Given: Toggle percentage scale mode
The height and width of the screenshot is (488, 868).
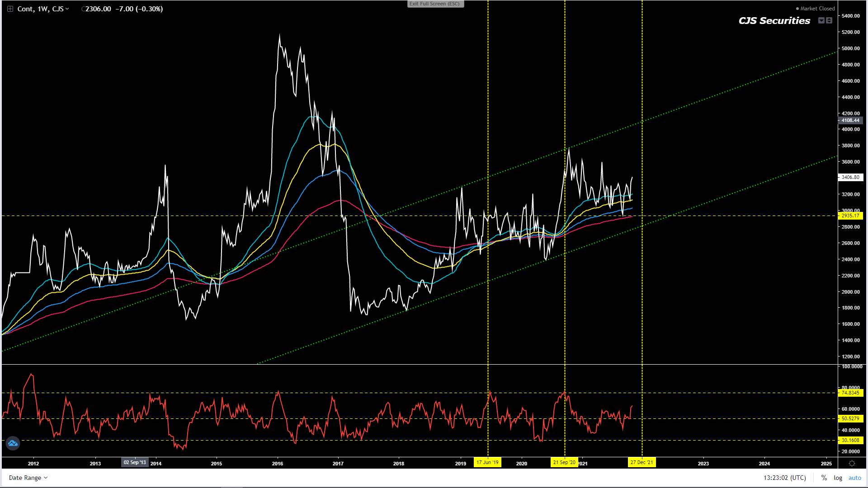Looking at the screenshot, I should (x=824, y=478).
